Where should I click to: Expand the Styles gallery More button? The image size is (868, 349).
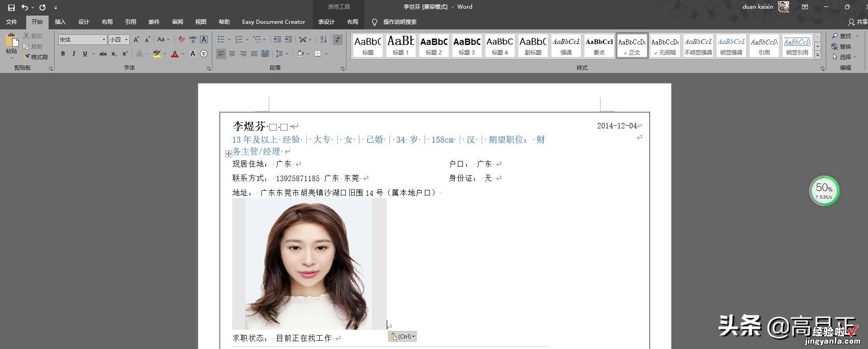(818, 55)
